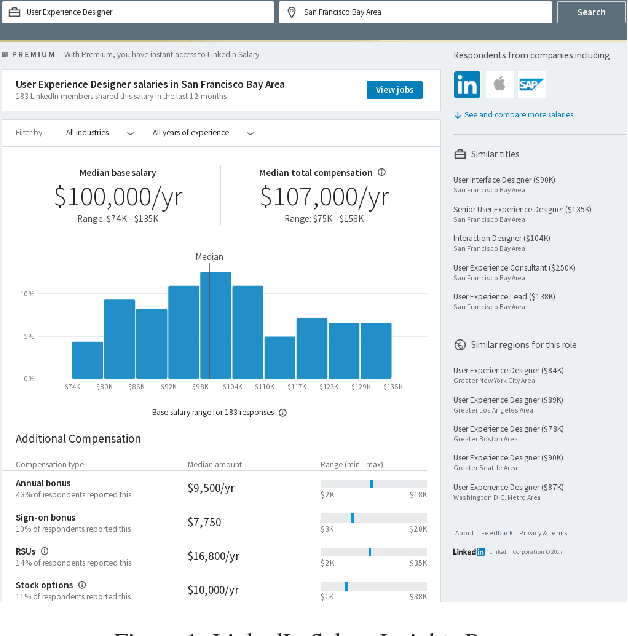
Task: Click the info icon beside Median total compensation
Action: point(382,172)
